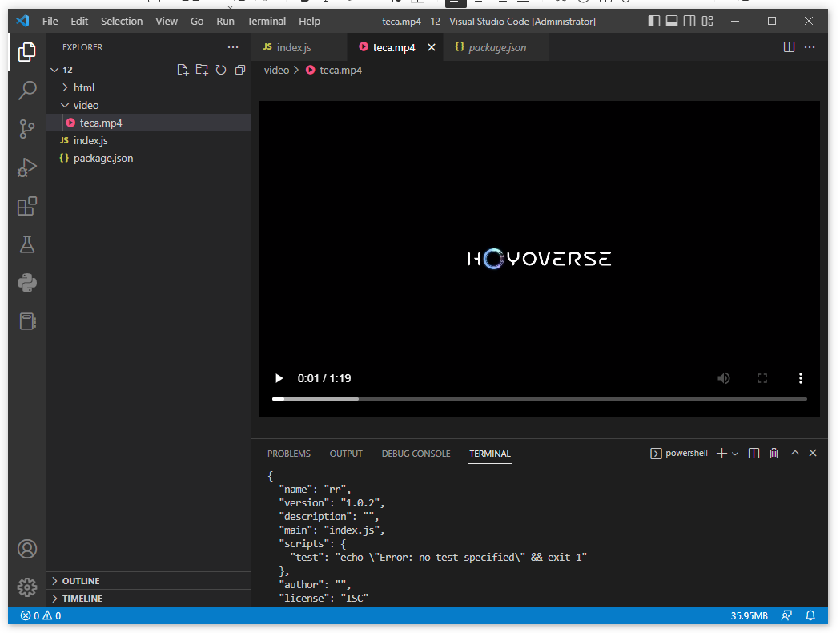
Task: Open notifications bell in status bar
Action: (810, 615)
